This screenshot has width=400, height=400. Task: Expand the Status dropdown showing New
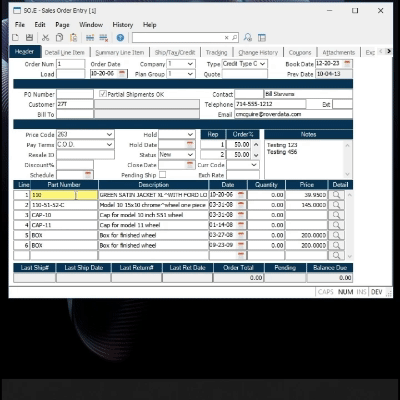point(190,155)
